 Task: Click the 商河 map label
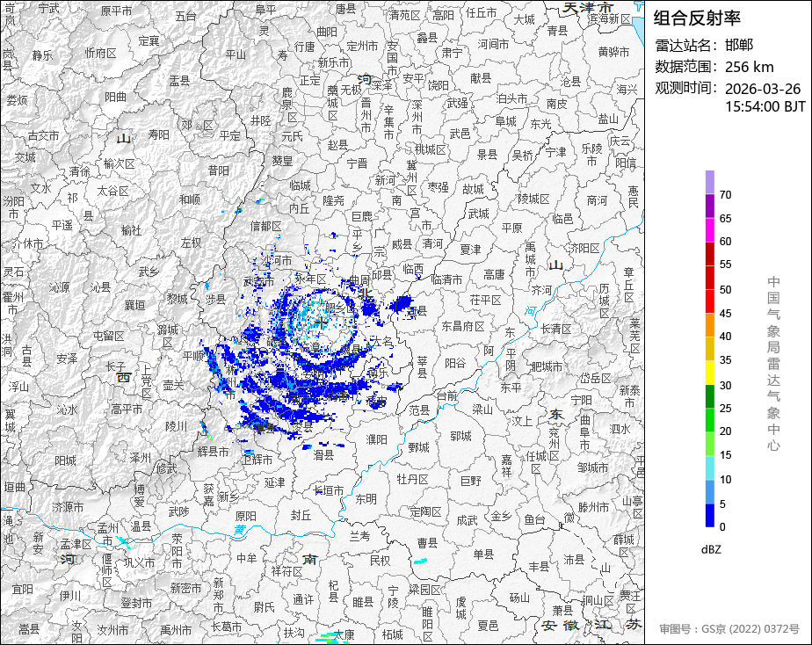pos(597,199)
